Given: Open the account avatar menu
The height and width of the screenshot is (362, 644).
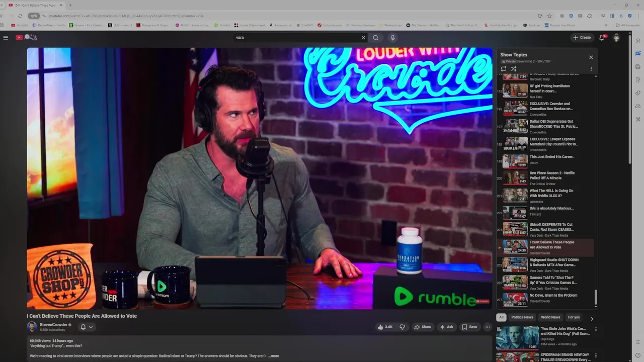Looking at the screenshot, I should coord(616,37).
